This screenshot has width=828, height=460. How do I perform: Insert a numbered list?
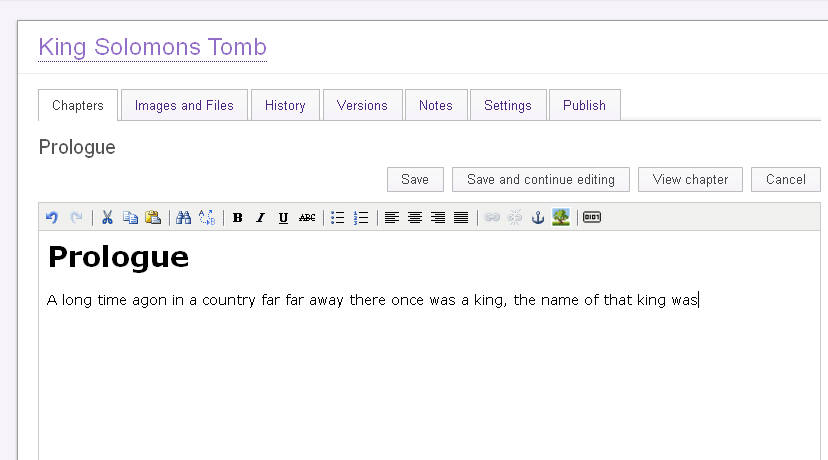(361, 217)
